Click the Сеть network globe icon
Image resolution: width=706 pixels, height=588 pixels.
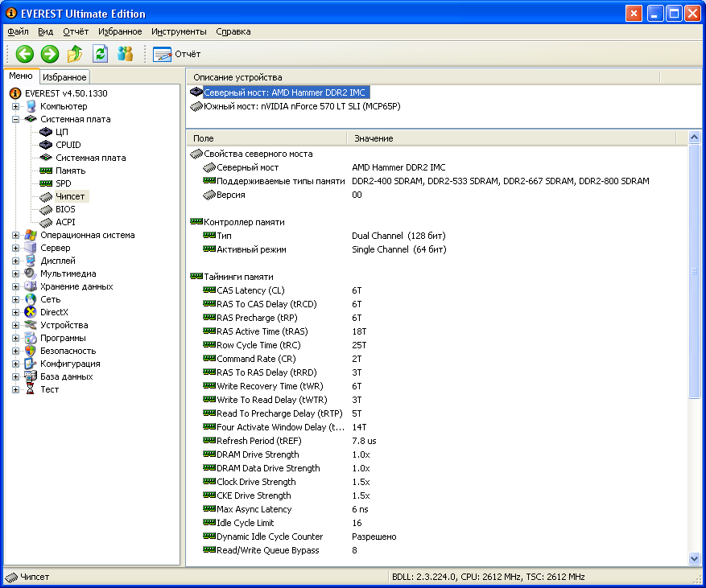coord(31,299)
